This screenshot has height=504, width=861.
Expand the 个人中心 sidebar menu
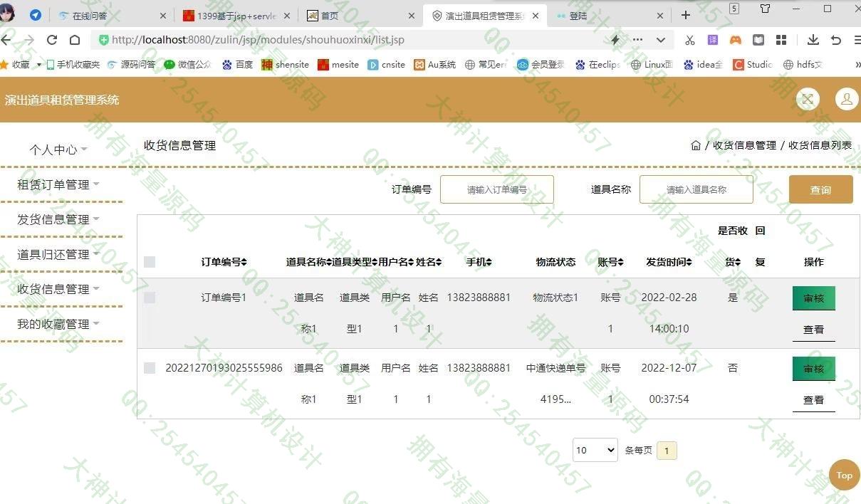click(58, 149)
